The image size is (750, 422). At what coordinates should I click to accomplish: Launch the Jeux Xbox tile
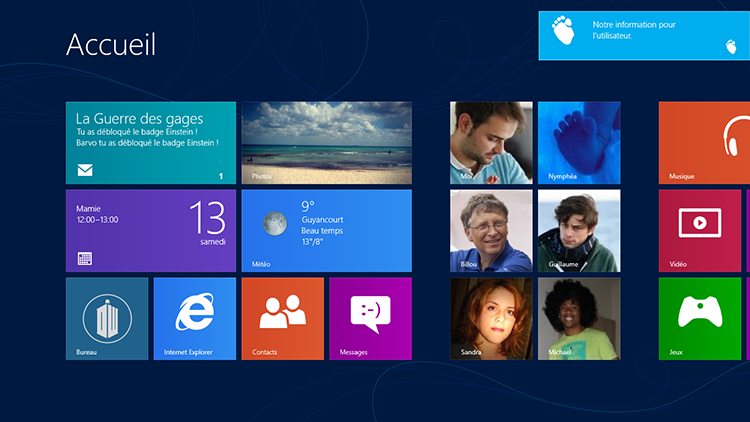click(x=700, y=318)
